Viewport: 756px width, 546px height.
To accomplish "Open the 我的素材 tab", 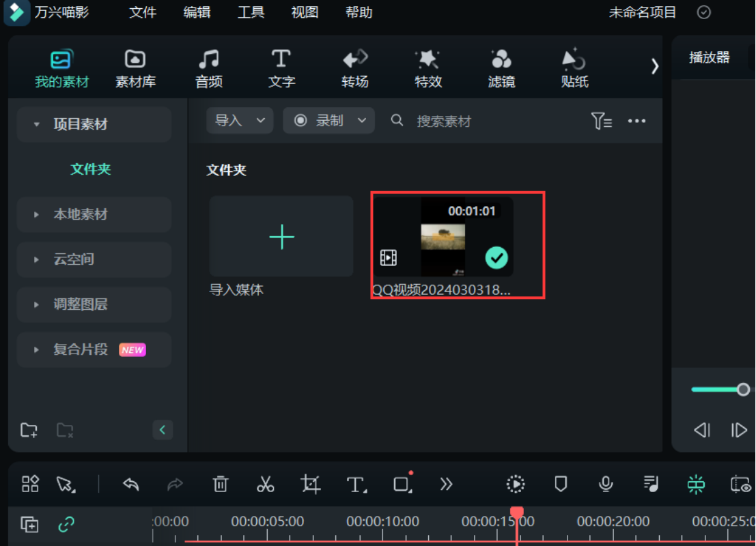I will click(x=61, y=68).
